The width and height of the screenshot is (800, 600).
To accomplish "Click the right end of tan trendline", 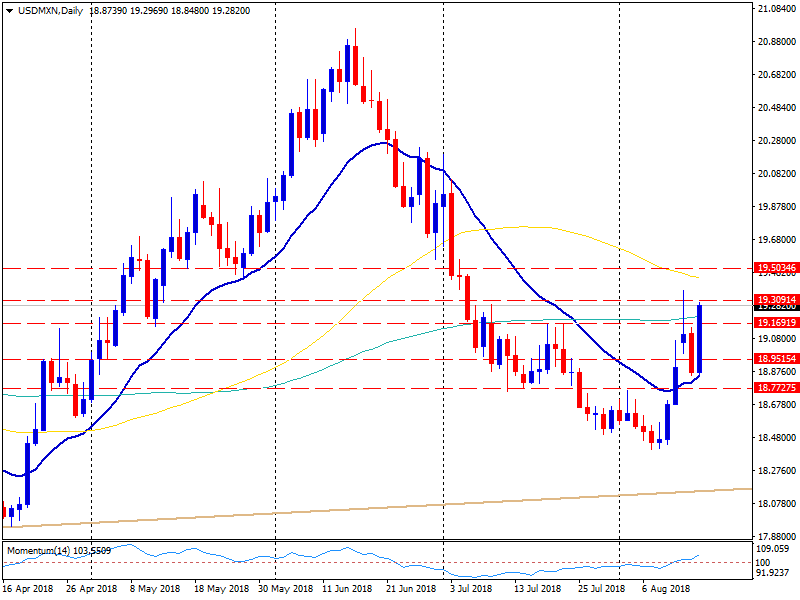I will click(748, 489).
